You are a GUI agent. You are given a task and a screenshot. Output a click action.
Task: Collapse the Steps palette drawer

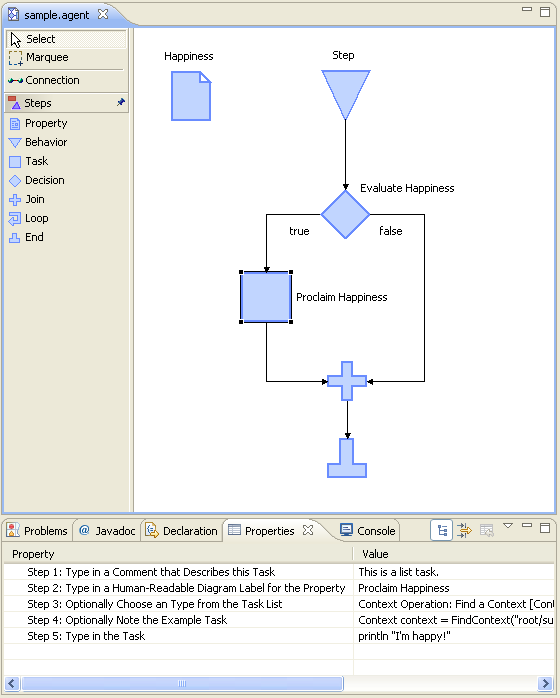pyautogui.click(x=67, y=103)
